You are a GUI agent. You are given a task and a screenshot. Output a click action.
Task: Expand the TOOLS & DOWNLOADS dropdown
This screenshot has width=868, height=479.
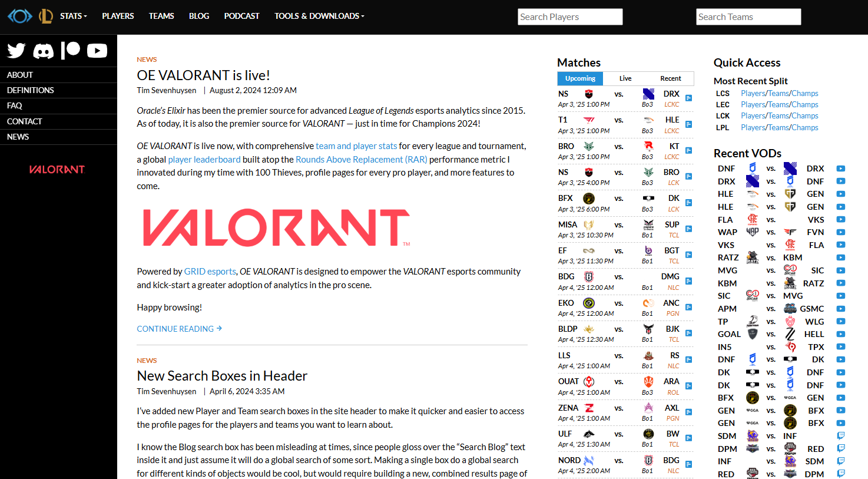point(319,16)
